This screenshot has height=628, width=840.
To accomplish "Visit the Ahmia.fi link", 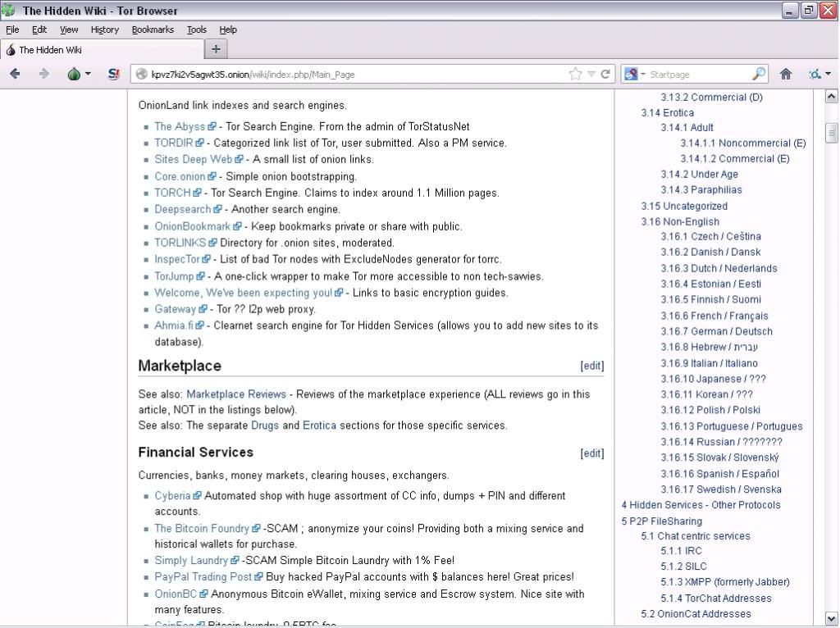I will pos(174,325).
